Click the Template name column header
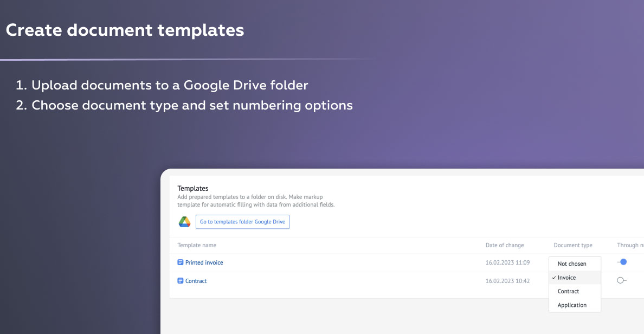Viewport: 644px width, 334px height. pos(197,245)
